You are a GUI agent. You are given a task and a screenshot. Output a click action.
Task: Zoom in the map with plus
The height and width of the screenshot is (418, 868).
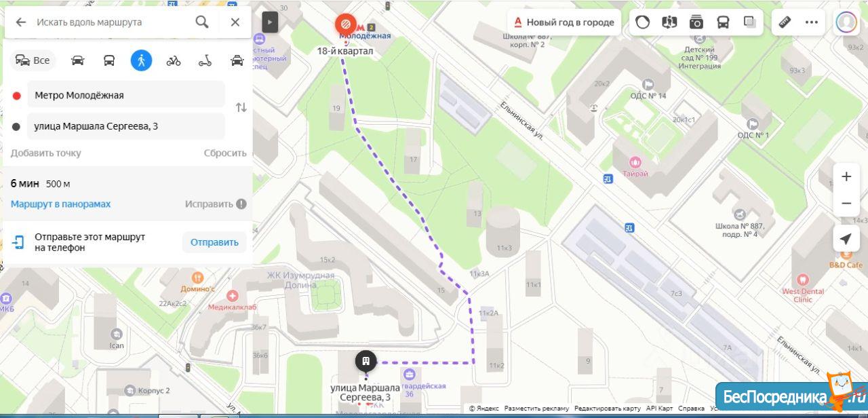pyautogui.click(x=846, y=177)
